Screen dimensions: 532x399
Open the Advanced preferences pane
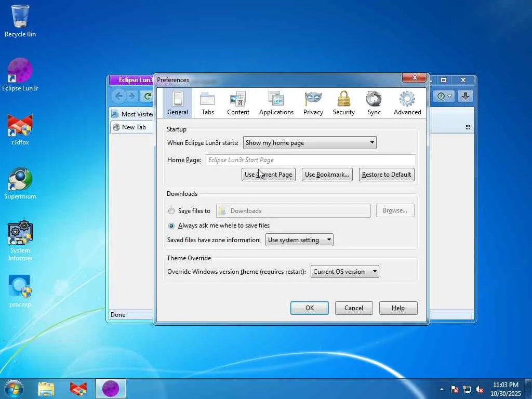(407, 103)
